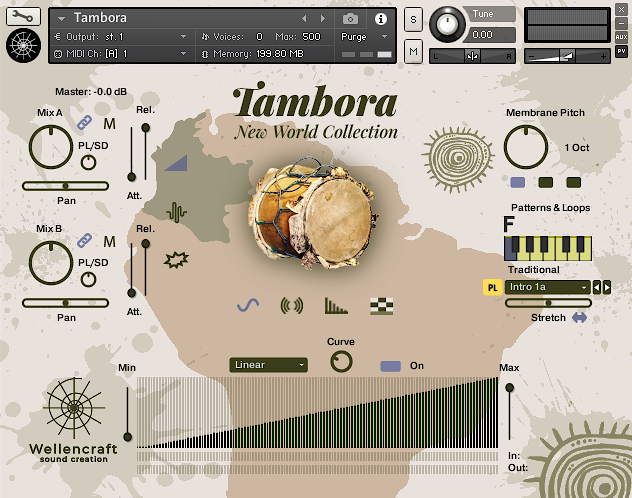Select the second dark Membrane Pitch octave button
Viewport: 632px width, 498px height.
546,183
